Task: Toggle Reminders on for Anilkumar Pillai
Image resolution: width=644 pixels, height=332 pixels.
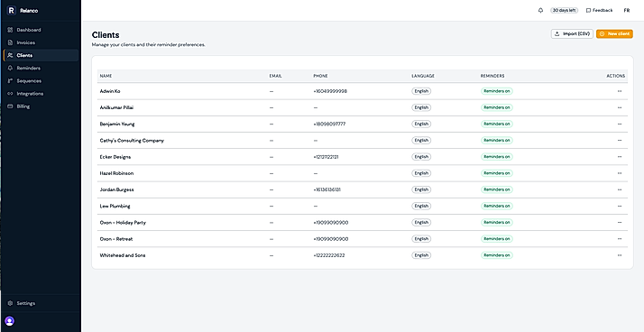Action: (x=497, y=107)
